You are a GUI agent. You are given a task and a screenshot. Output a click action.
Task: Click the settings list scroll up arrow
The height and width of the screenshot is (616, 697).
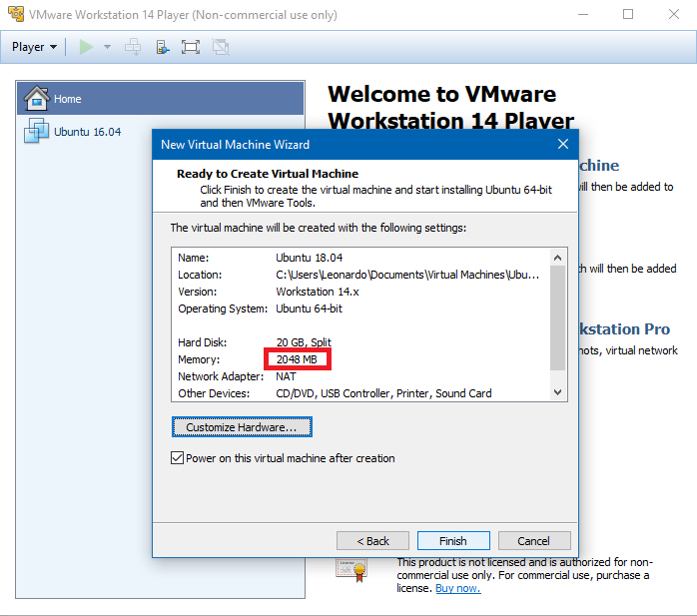558,258
